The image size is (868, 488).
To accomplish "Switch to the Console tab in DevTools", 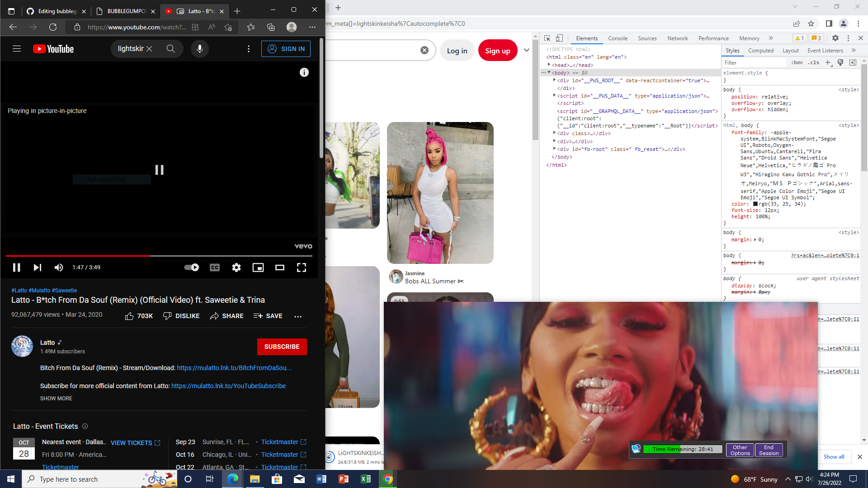I will (x=618, y=38).
